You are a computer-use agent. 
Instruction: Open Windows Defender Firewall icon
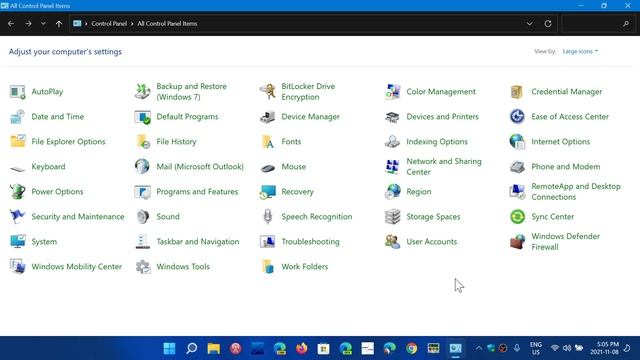[517, 242]
